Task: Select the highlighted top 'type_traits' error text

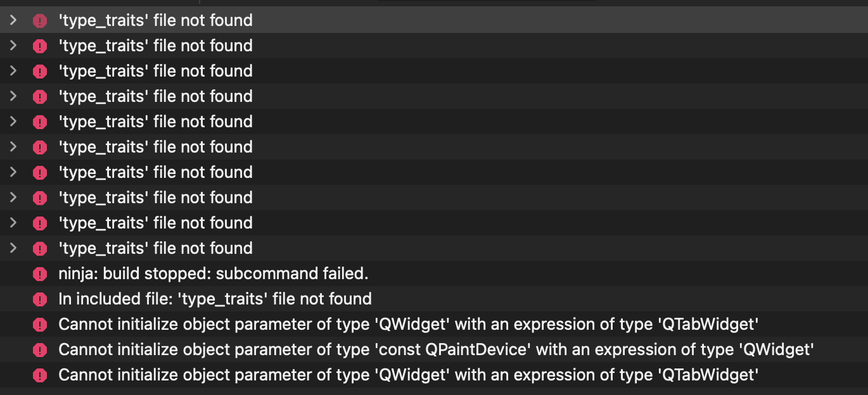Action: click(x=155, y=20)
